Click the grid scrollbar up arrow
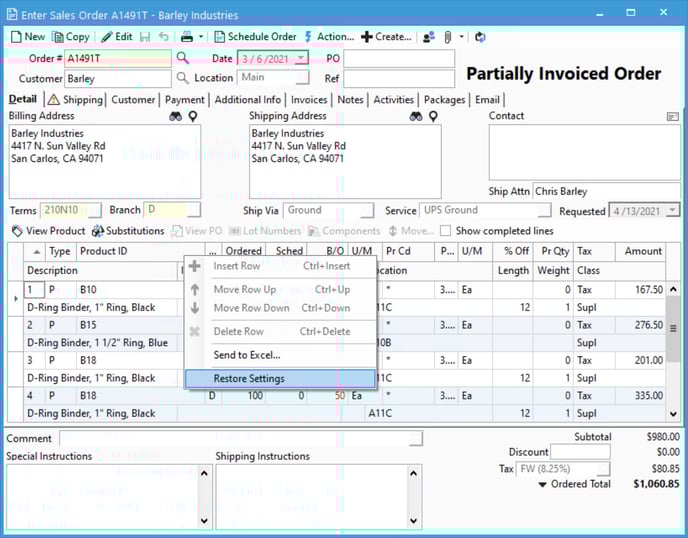 (673, 290)
